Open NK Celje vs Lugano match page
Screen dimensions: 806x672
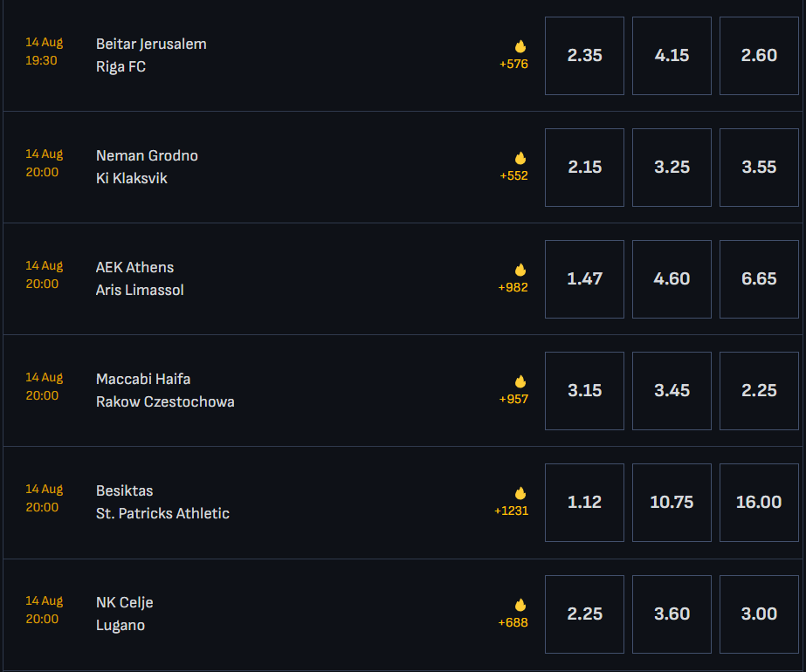pyautogui.click(x=124, y=614)
